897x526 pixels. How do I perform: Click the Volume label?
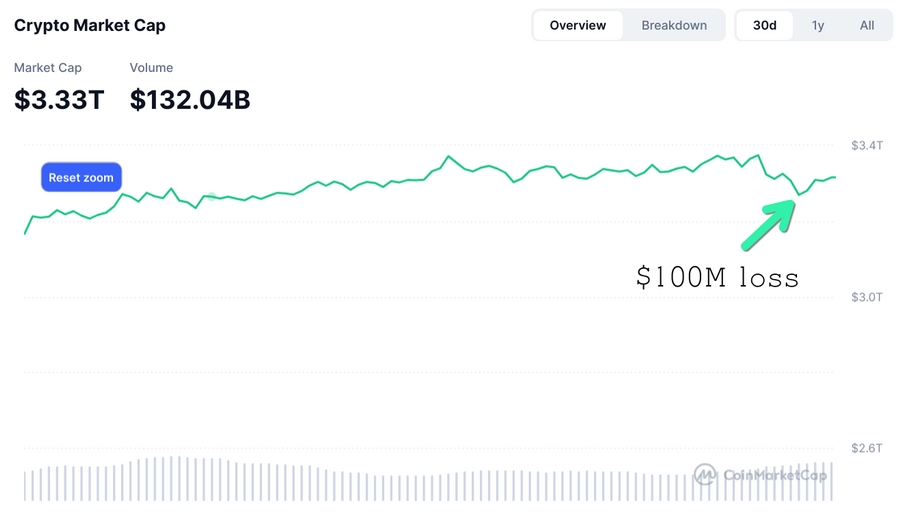coord(151,68)
